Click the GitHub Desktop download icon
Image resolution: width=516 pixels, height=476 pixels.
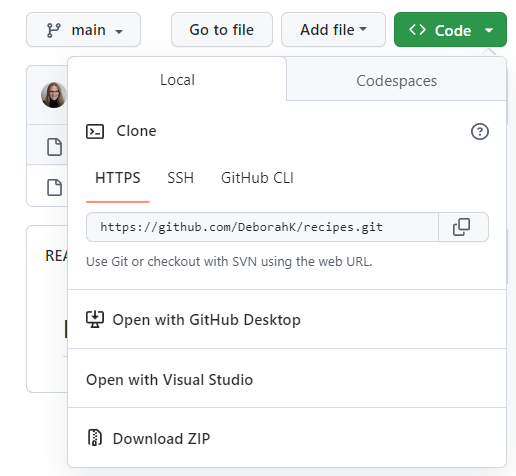coord(95,319)
